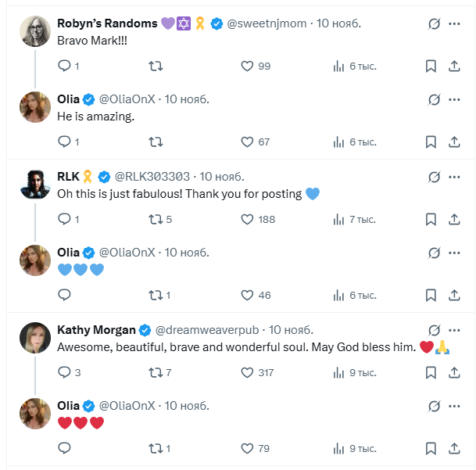Open the @sweetnjmom handle link

click(268, 23)
